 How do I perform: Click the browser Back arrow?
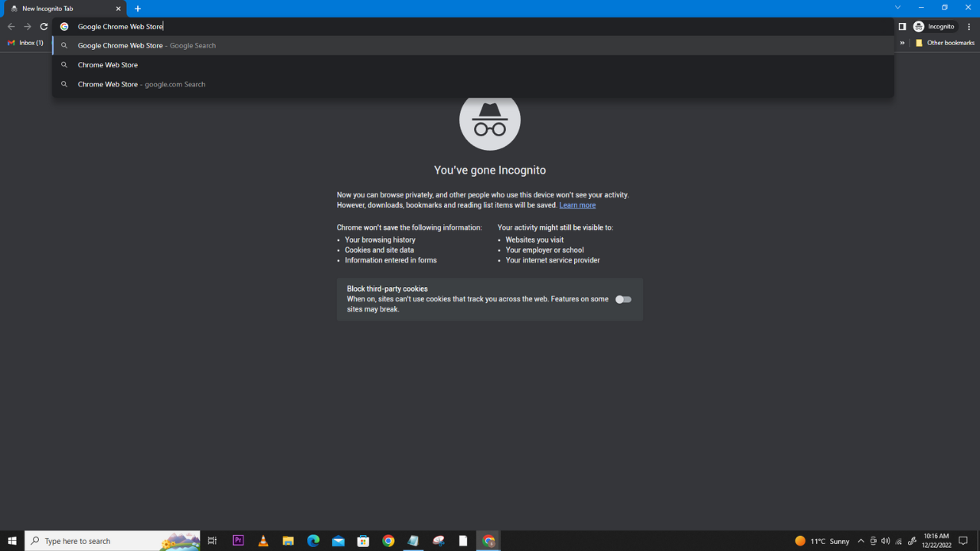point(11,26)
